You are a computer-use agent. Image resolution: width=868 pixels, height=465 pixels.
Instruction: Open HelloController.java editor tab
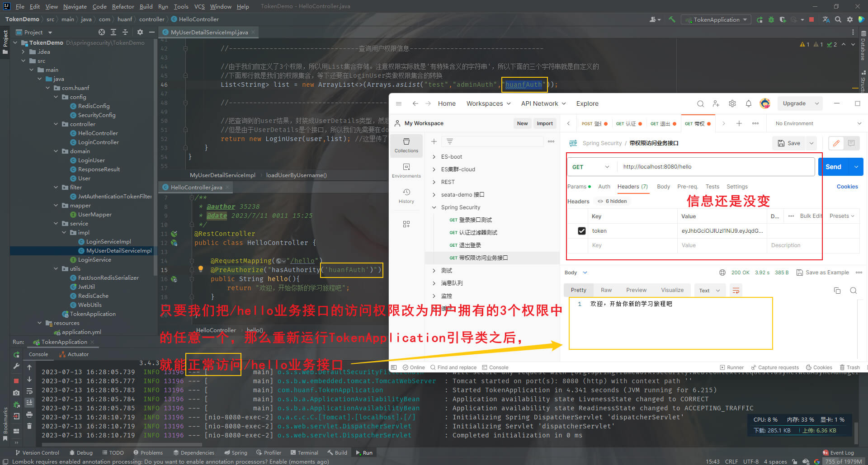coord(196,187)
